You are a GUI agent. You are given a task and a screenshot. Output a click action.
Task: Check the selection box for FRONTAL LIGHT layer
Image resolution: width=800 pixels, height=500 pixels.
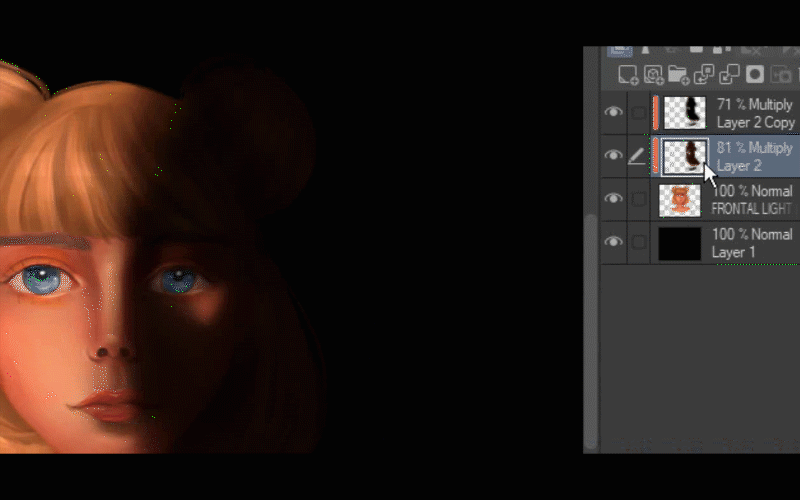(638, 199)
